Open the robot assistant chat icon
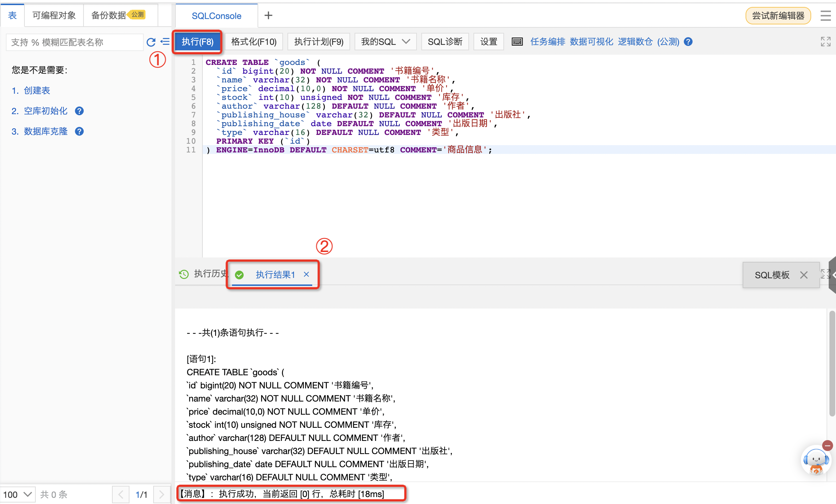The height and width of the screenshot is (504, 836). point(816,460)
